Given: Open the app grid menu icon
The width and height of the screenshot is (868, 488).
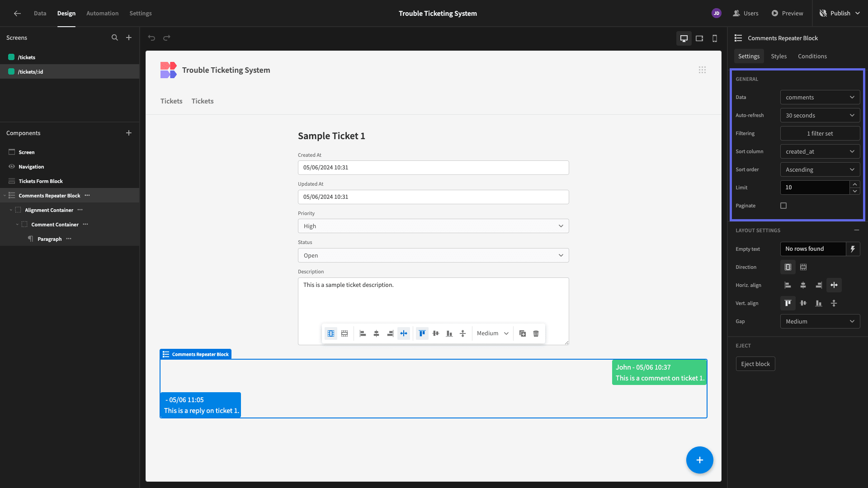Looking at the screenshot, I should (702, 70).
